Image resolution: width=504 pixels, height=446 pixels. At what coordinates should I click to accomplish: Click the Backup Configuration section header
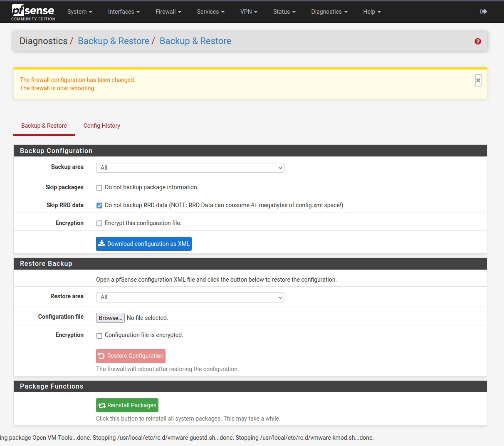pyautogui.click(x=250, y=151)
